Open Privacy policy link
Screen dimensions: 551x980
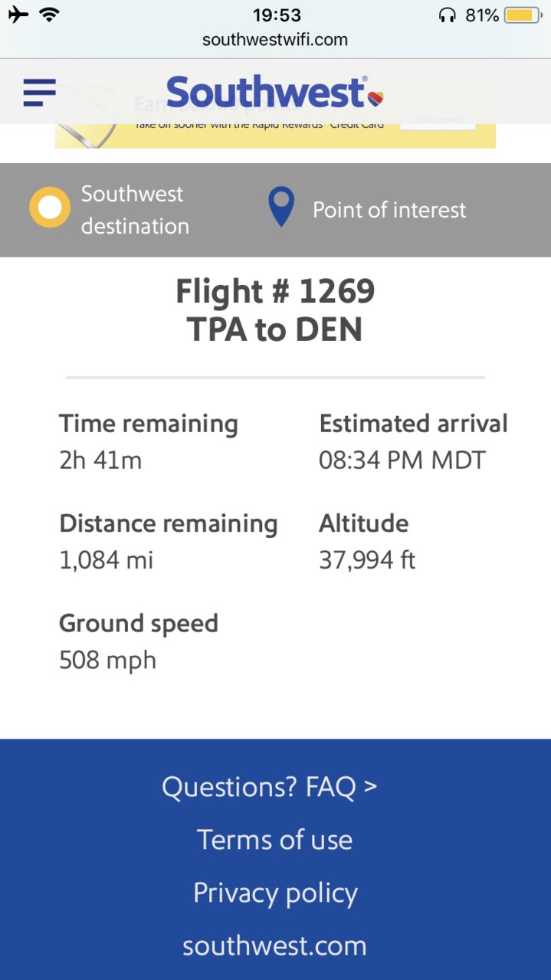[x=275, y=893]
